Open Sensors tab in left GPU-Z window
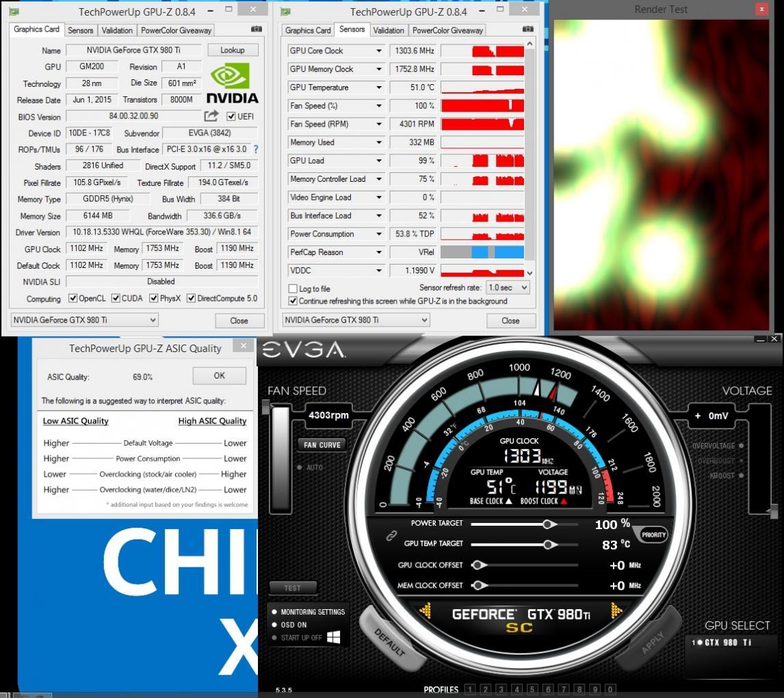 [81, 31]
